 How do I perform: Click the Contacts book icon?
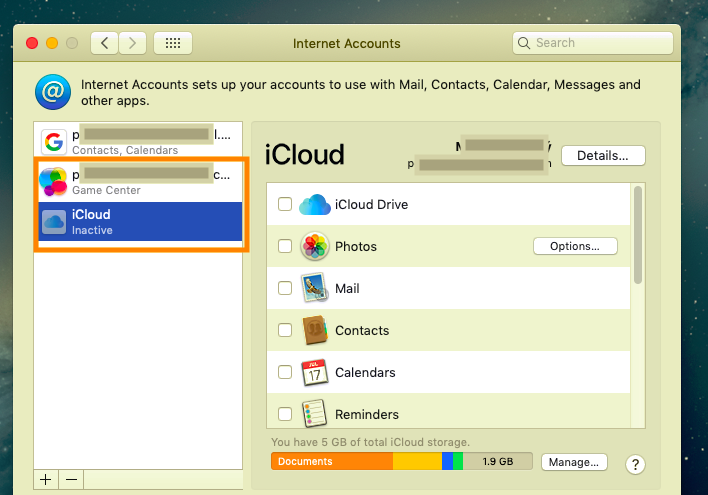[315, 330]
